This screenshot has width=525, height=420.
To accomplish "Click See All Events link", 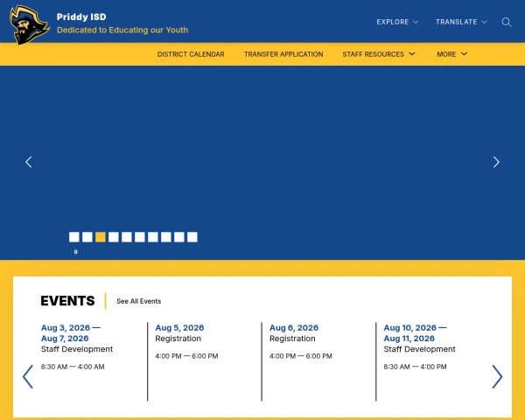I will 138,301.
